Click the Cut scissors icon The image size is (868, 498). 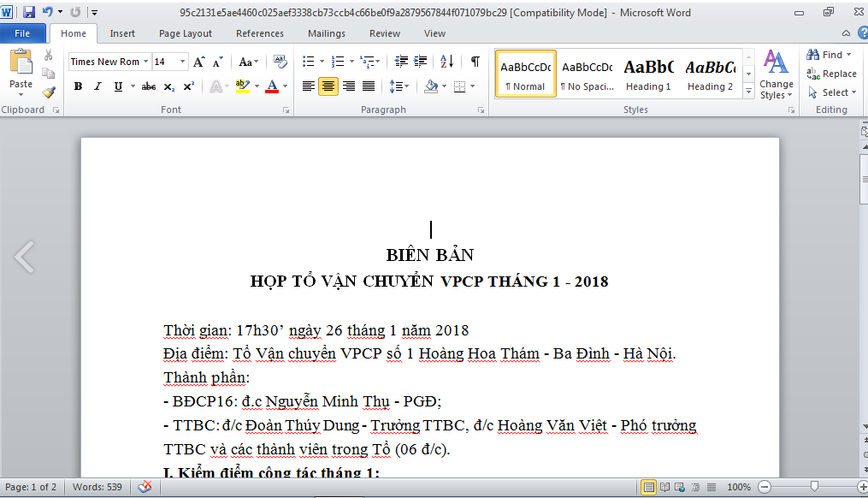[x=48, y=56]
